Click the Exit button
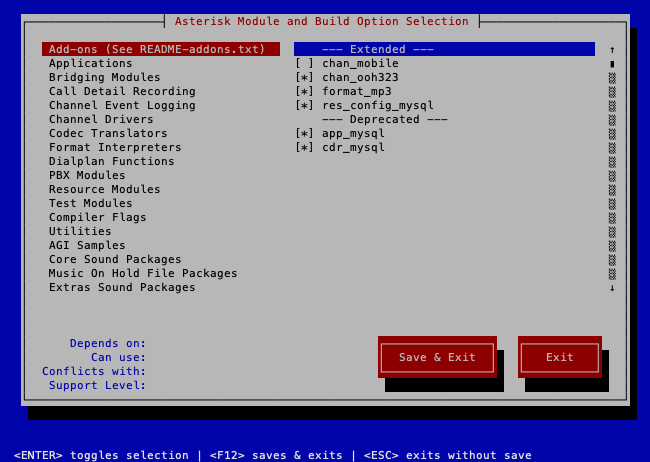Image resolution: width=650 pixels, height=462 pixels. pos(560,357)
